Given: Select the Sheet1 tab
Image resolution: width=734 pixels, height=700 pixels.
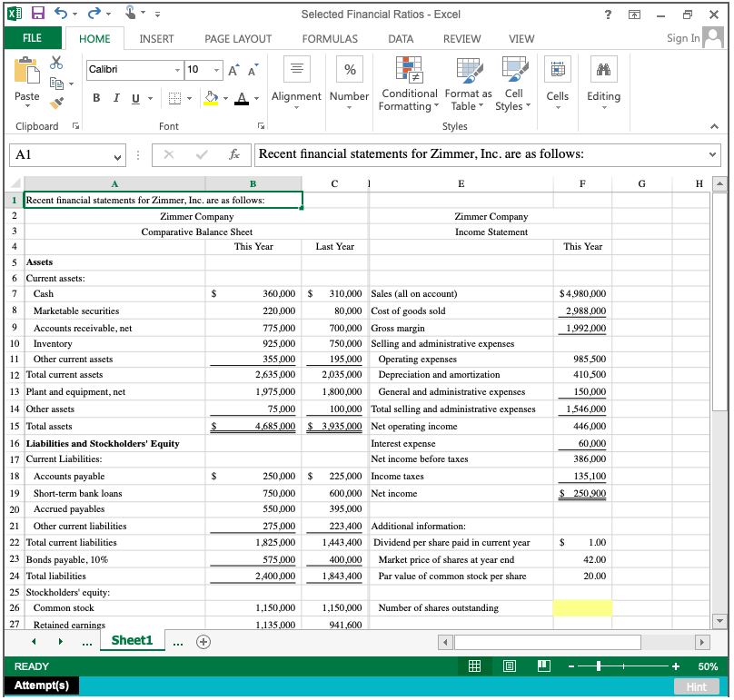Looking at the screenshot, I should (x=132, y=640).
